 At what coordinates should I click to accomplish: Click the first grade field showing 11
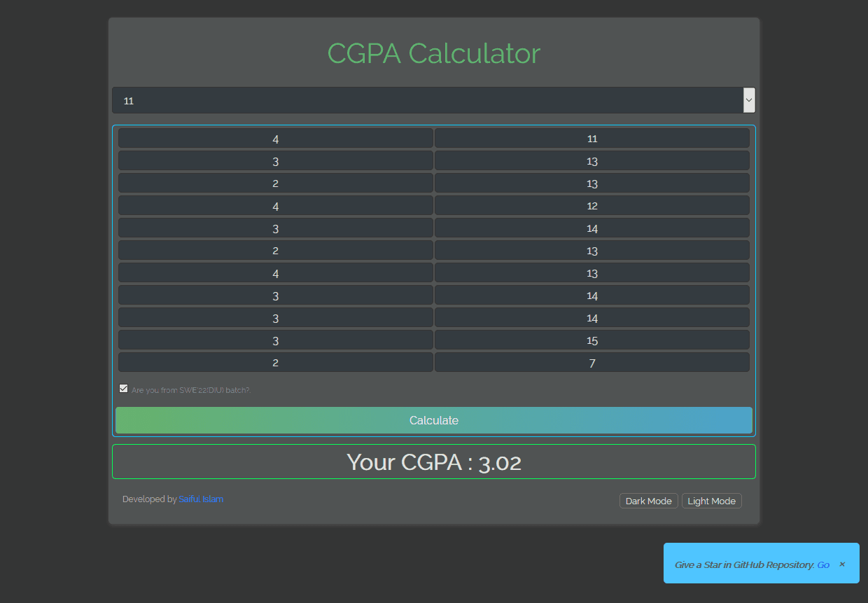point(591,138)
